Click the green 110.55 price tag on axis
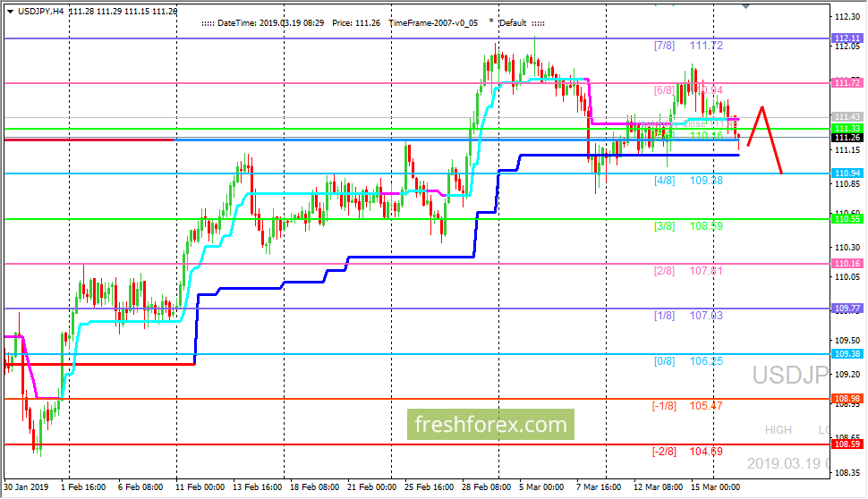 [847, 219]
